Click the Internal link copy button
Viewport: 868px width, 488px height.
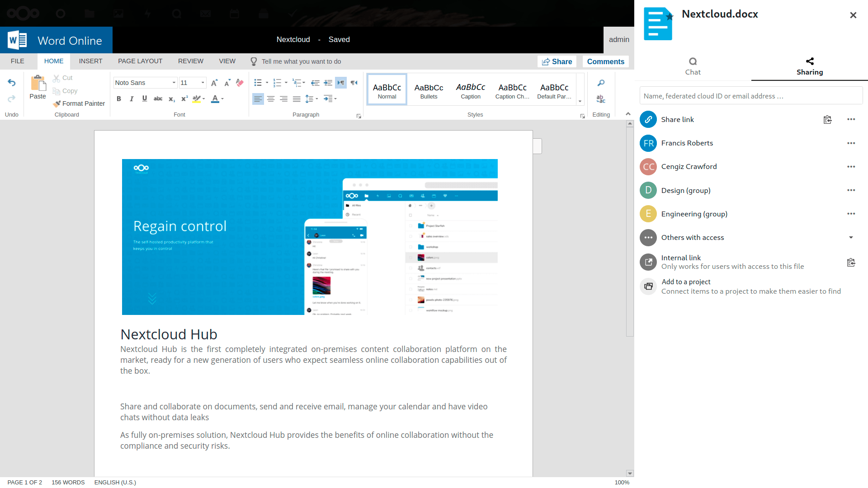click(x=851, y=262)
